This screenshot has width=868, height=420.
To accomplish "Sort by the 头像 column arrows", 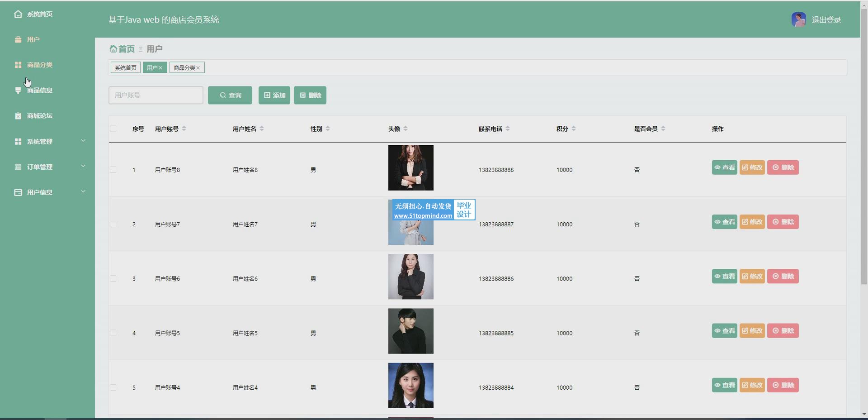I will point(406,129).
